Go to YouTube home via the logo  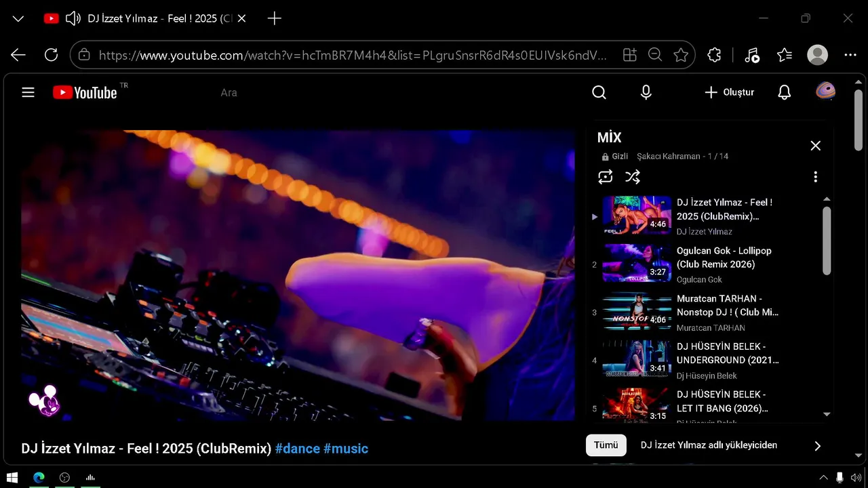point(85,92)
